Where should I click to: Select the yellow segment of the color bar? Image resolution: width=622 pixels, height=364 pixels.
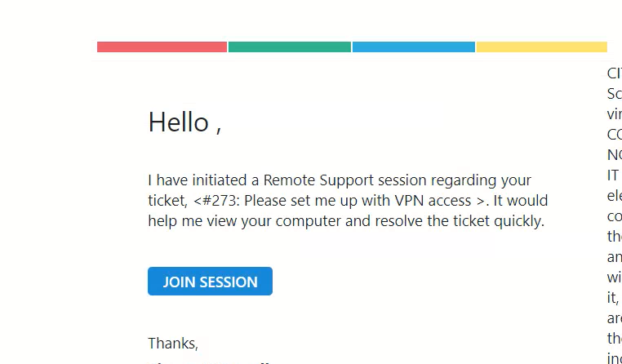pyautogui.click(x=541, y=47)
